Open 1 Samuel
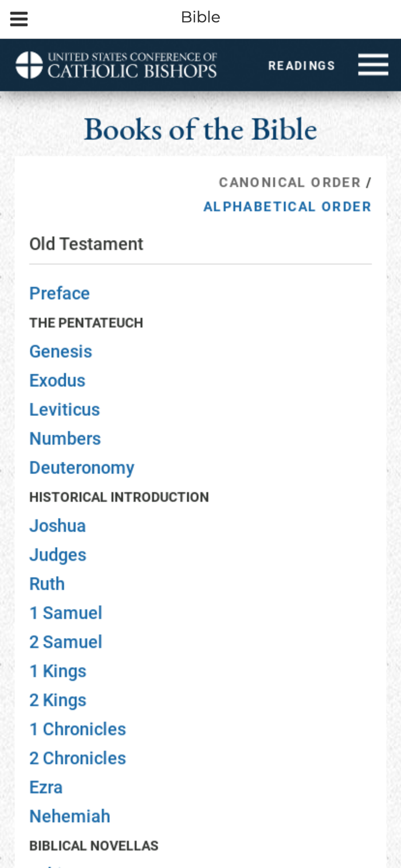This screenshot has width=401, height=868. [66, 613]
